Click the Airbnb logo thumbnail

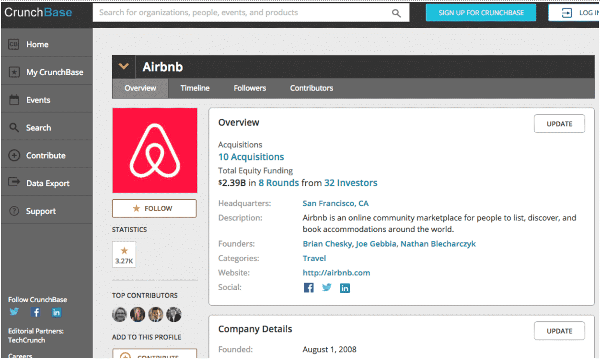155,150
